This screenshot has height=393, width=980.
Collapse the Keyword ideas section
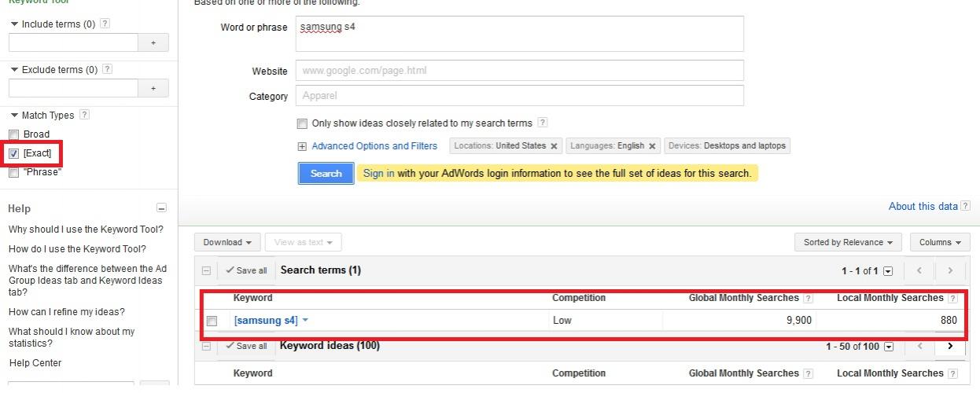click(206, 346)
